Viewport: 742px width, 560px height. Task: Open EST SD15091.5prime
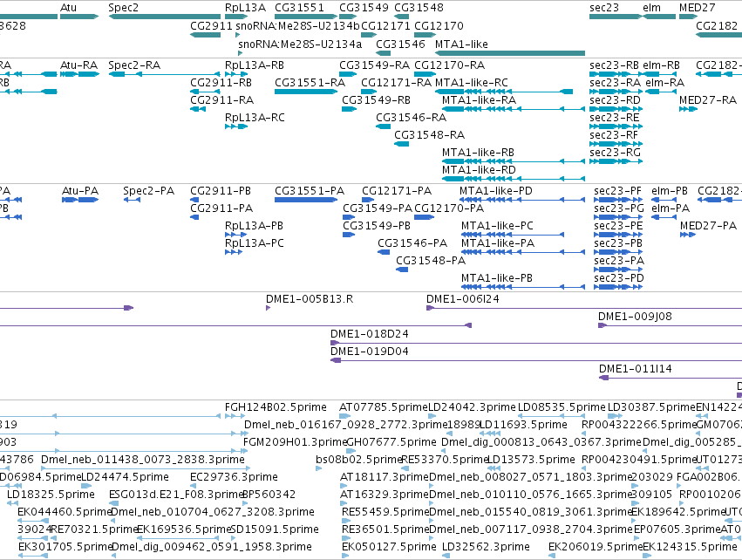tap(233, 538)
